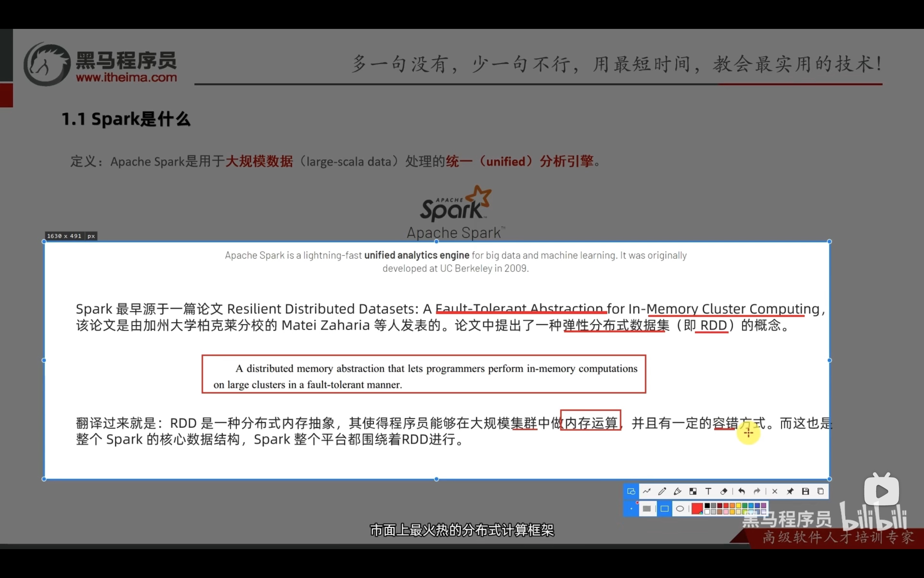The height and width of the screenshot is (578, 924).
Task: Select the Text annotation tool
Action: [708, 491]
